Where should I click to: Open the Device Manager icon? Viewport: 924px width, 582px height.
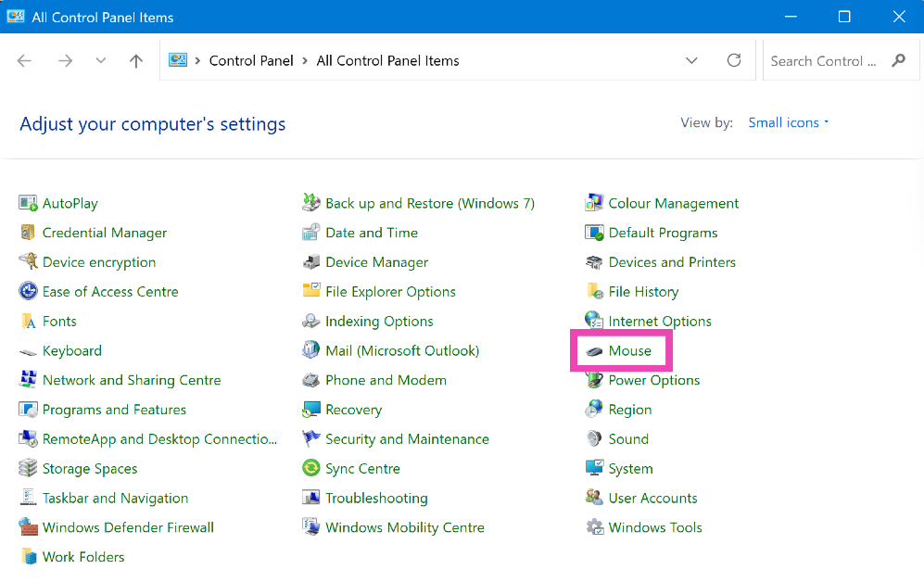(311, 262)
